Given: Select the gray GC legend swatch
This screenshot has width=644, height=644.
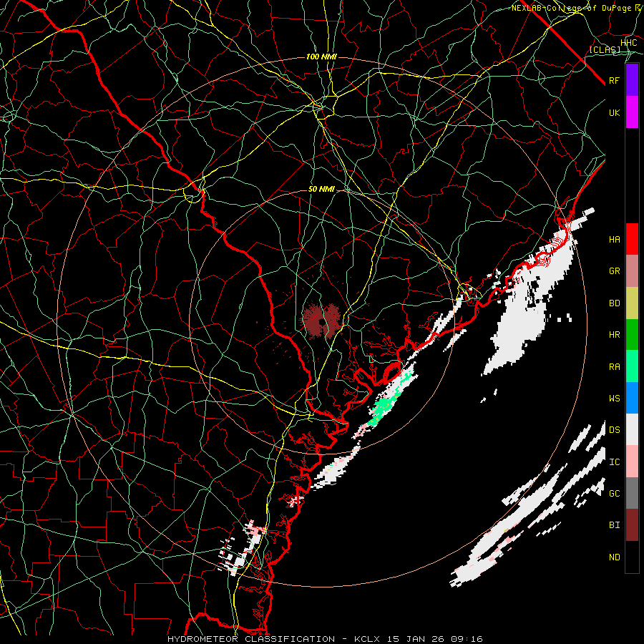Looking at the screenshot, I should point(632,493).
